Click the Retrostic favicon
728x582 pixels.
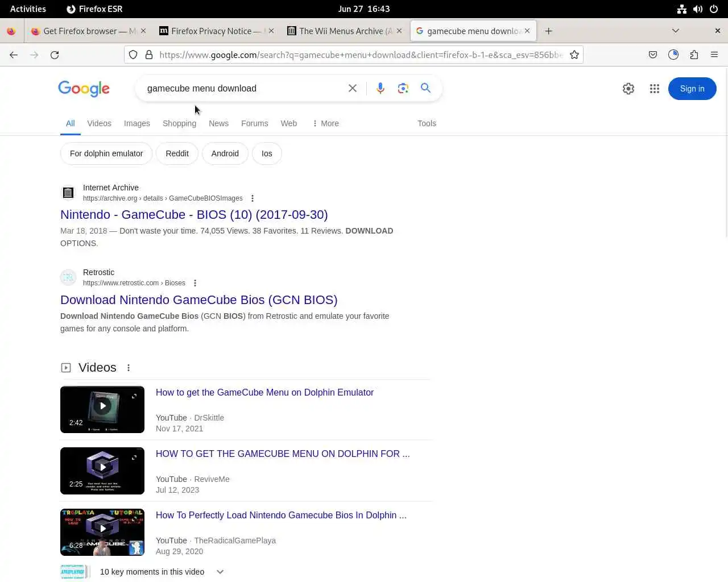point(68,277)
